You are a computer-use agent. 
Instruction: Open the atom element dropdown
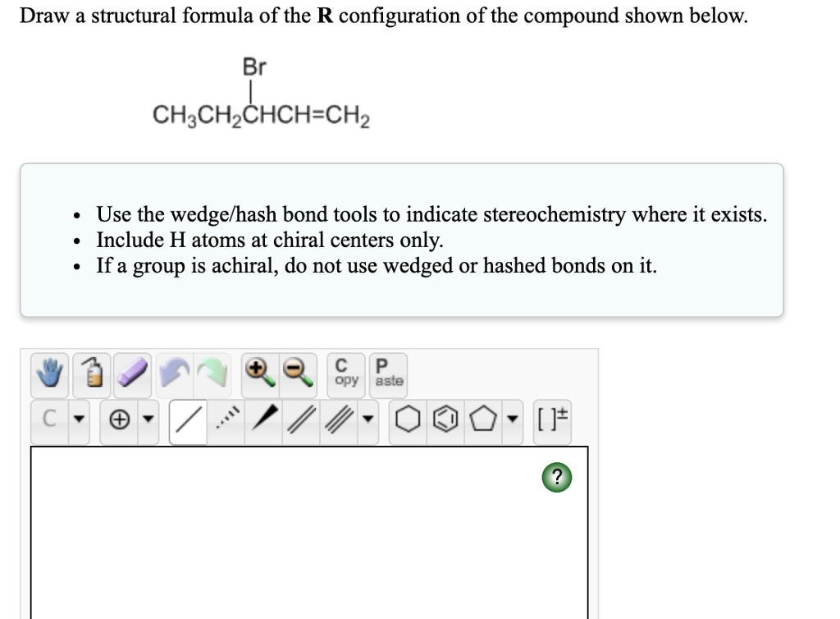(78, 419)
